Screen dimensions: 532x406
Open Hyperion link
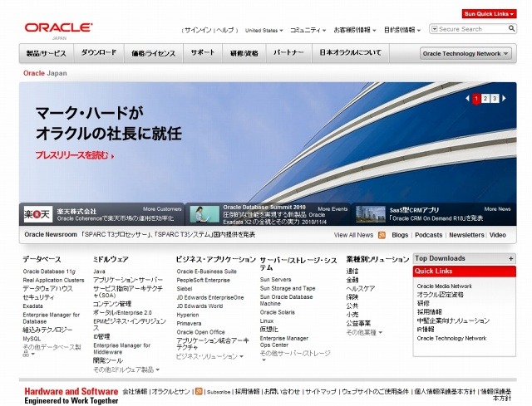click(x=188, y=315)
